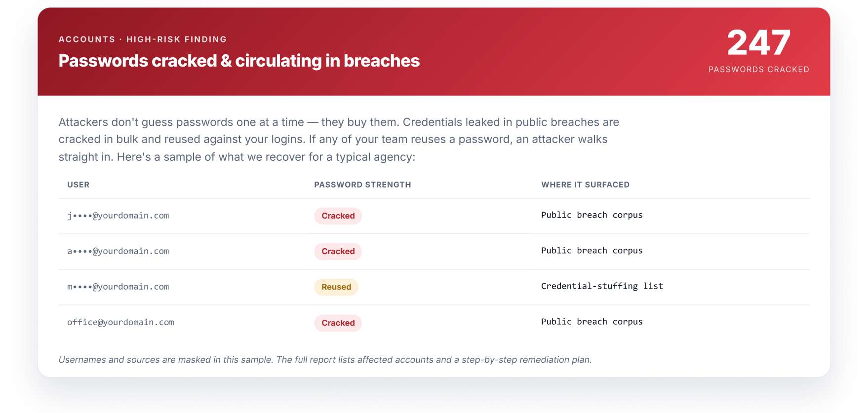The height and width of the screenshot is (413, 868).
Task: Click the USER column header
Action: tap(79, 185)
